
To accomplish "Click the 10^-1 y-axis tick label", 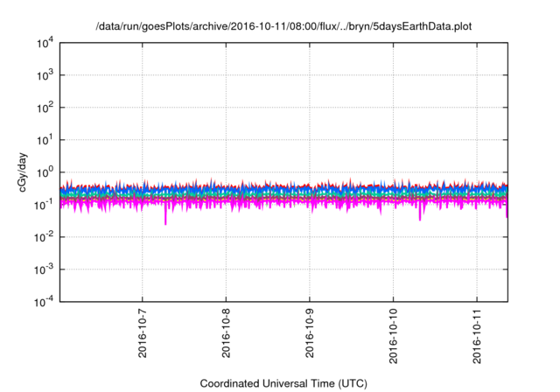I will 44,205.
